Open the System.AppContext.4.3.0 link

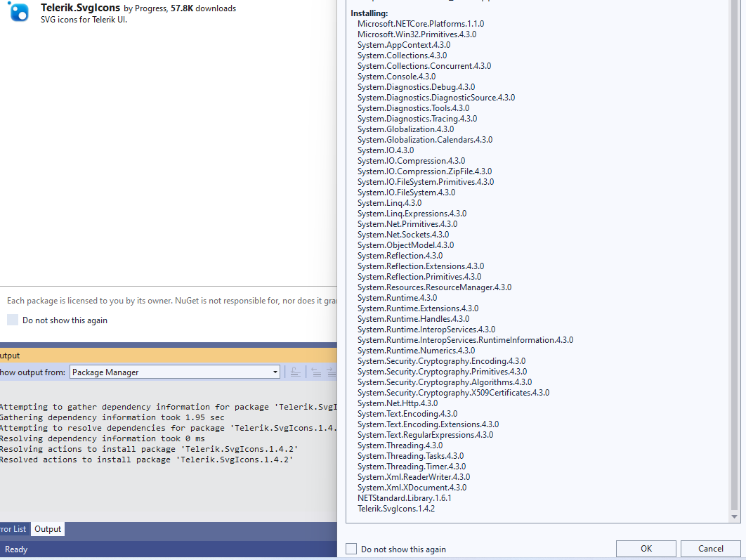404,44
